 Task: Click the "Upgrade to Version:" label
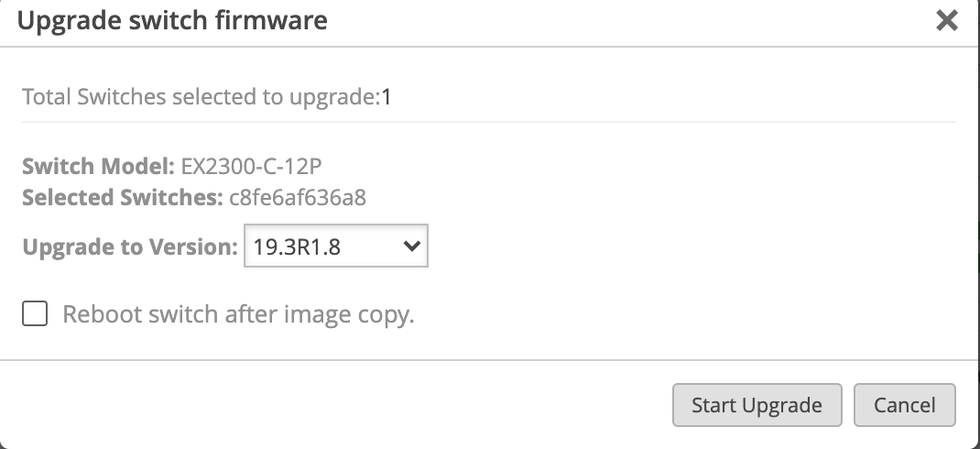[x=129, y=246]
